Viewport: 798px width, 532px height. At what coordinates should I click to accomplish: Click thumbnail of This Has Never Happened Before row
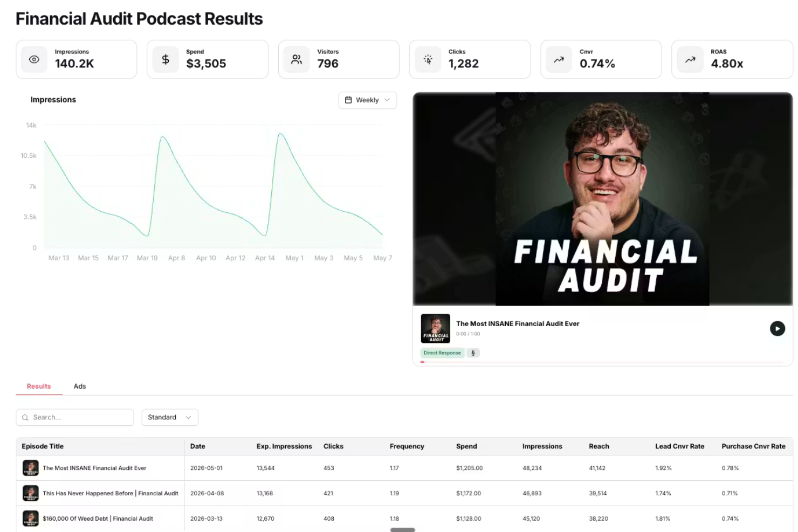coord(31,493)
